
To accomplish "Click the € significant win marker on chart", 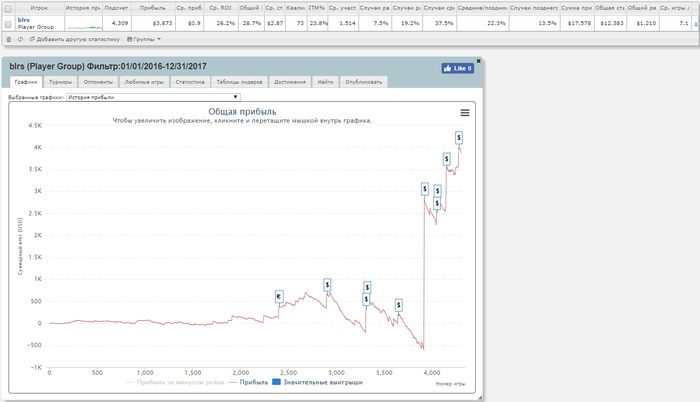I will coord(279,297).
